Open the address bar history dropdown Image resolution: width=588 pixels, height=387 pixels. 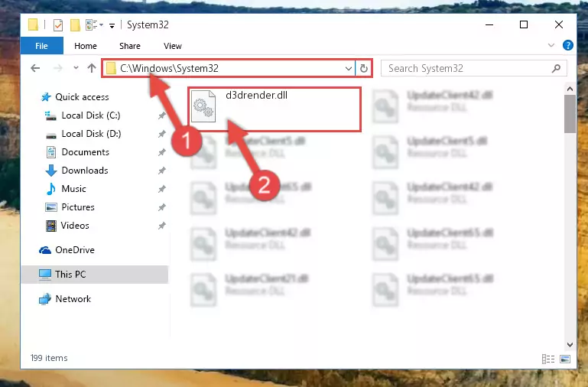click(x=349, y=69)
